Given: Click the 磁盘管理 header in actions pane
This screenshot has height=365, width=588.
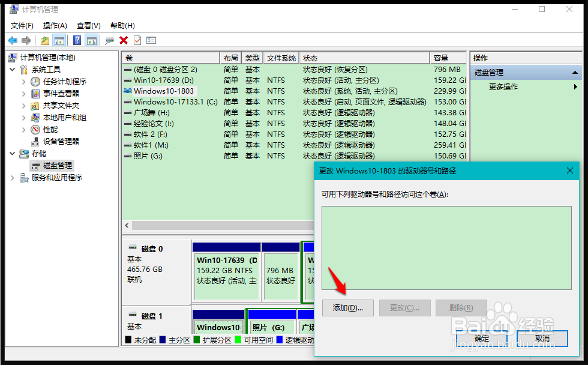Looking at the screenshot, I should [x=526, y=73].
